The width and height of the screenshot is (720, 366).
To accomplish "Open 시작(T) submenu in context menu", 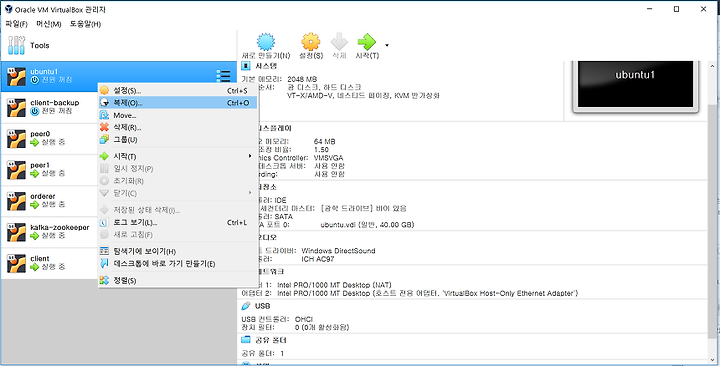I will tap(177, 157).
